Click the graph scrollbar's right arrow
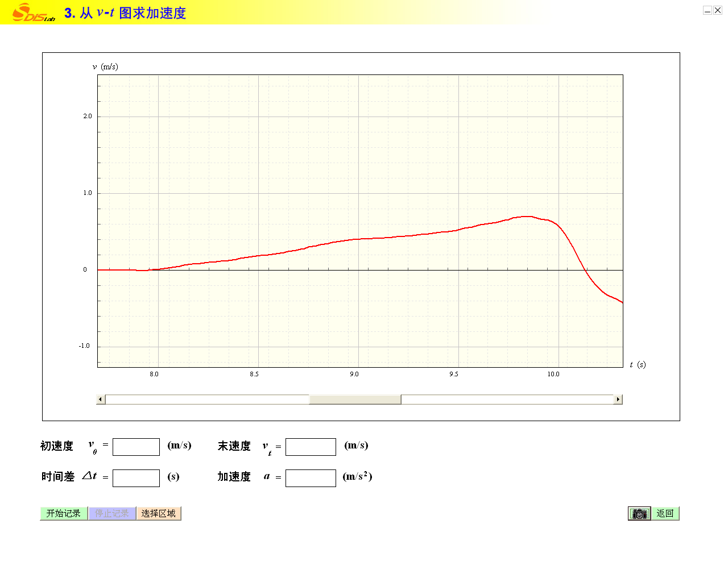Viewport: 728px width, 582px height. (x=618, y=400)
